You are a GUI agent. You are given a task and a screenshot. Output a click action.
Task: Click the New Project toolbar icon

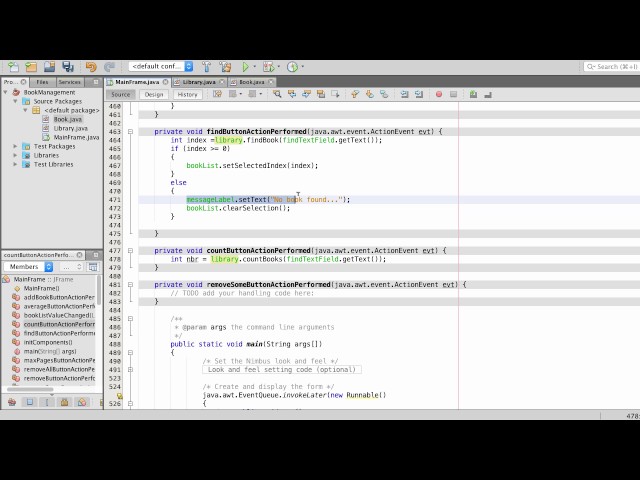(31, 67)
